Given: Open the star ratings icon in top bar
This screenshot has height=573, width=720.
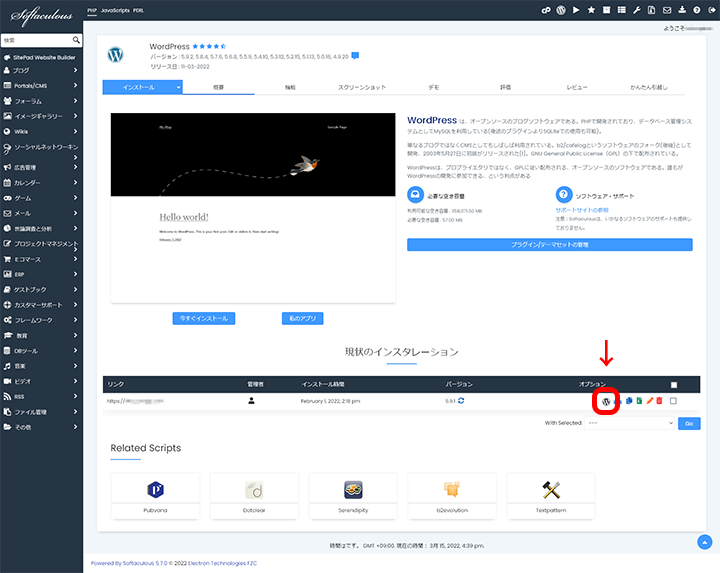Looking at the screenshot, I should coord(591,10).
